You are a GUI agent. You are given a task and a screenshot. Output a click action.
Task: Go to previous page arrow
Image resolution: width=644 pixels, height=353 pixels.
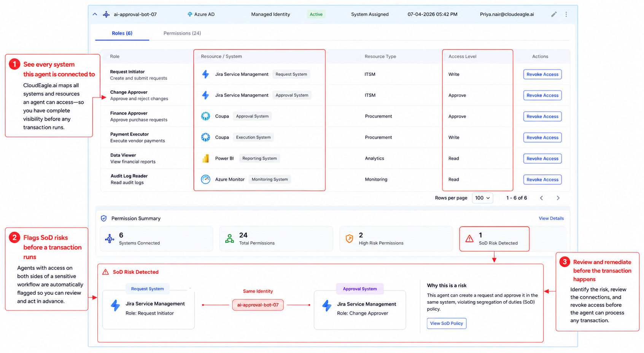coord(541,198)
